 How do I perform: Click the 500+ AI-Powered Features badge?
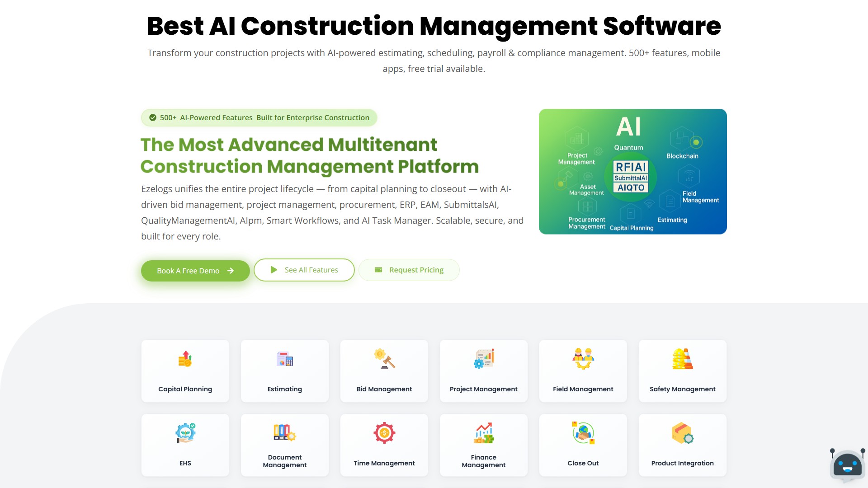259,118
